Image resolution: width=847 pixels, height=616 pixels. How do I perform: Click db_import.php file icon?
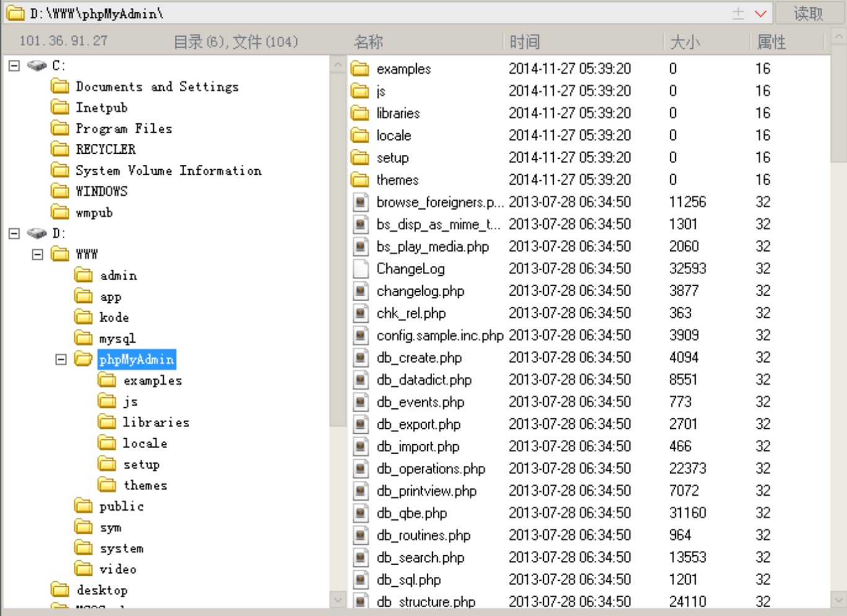[x=360, y=446]
